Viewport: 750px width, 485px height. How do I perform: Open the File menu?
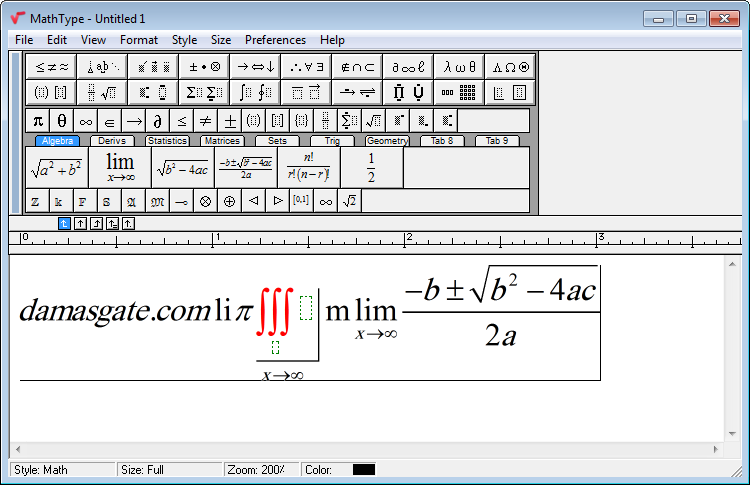24,40
